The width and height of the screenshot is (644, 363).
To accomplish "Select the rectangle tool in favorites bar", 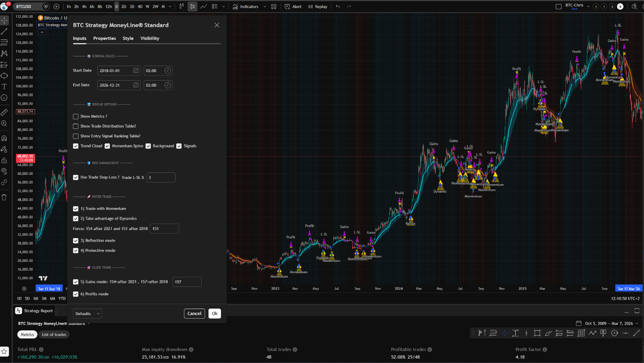I will pos(537,333).
